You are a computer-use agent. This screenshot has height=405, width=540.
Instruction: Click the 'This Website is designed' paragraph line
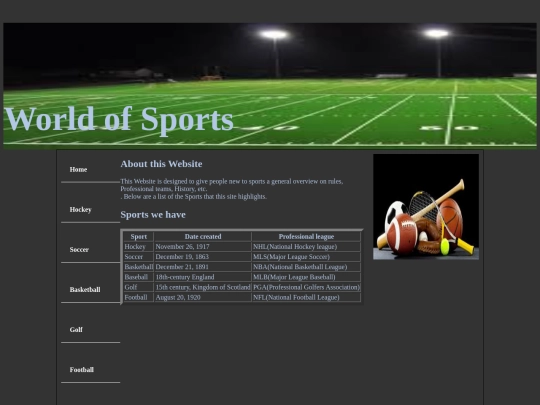tap(232, 181)
